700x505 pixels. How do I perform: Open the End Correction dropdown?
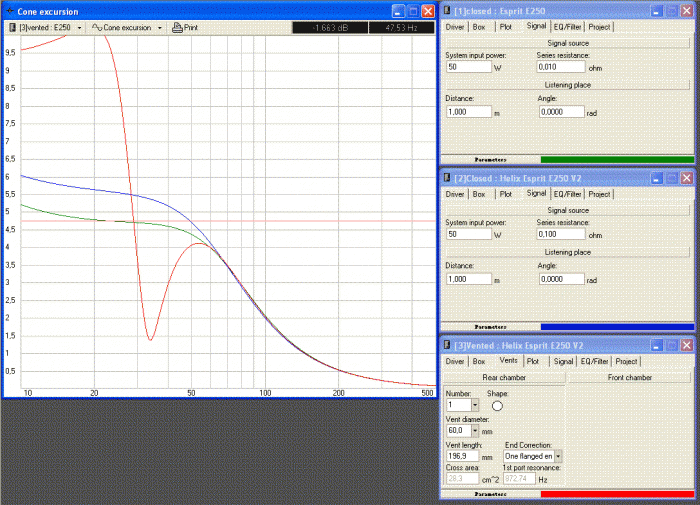(x=557, y=455)
